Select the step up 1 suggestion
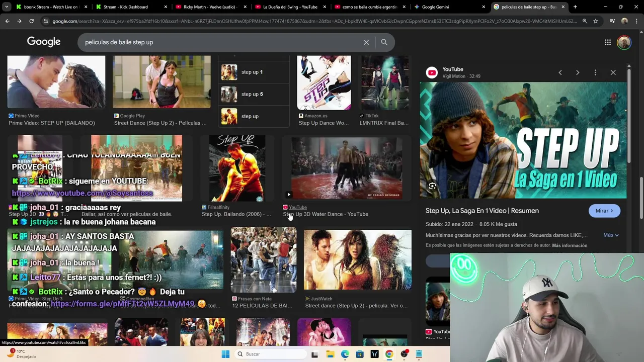Image resolution: width=644 pixels, height=362 pixels. pos(254,72)
